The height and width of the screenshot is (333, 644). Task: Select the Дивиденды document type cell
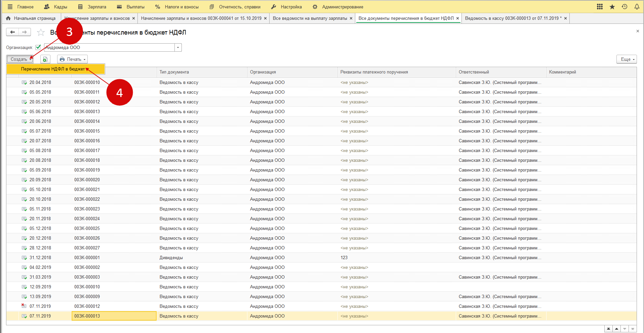tap(202, 258)
